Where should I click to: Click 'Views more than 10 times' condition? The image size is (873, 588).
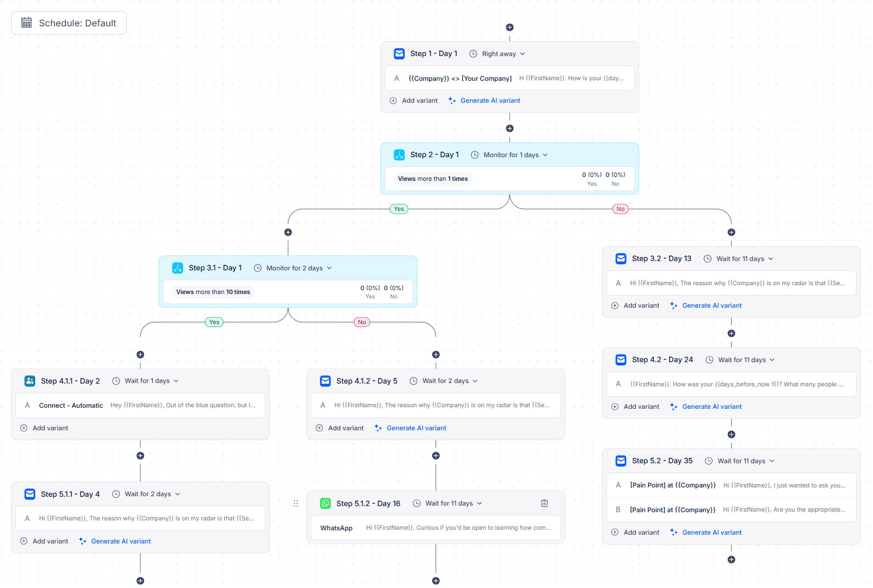click(213, 292)
